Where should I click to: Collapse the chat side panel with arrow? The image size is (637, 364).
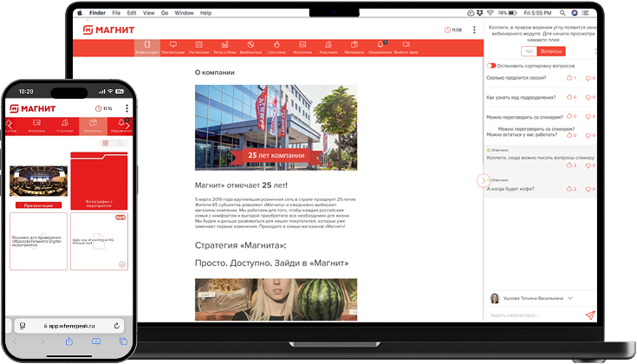pos(483,180)
